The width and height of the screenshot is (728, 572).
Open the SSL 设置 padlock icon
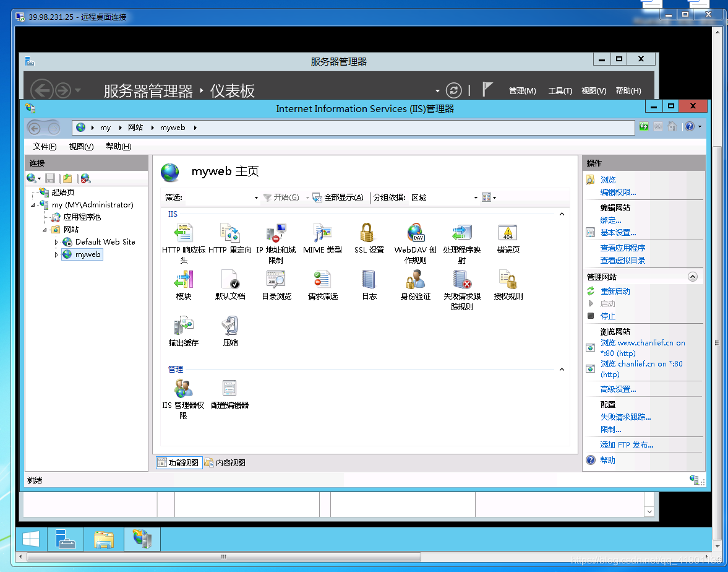click(x=367, y=232)
